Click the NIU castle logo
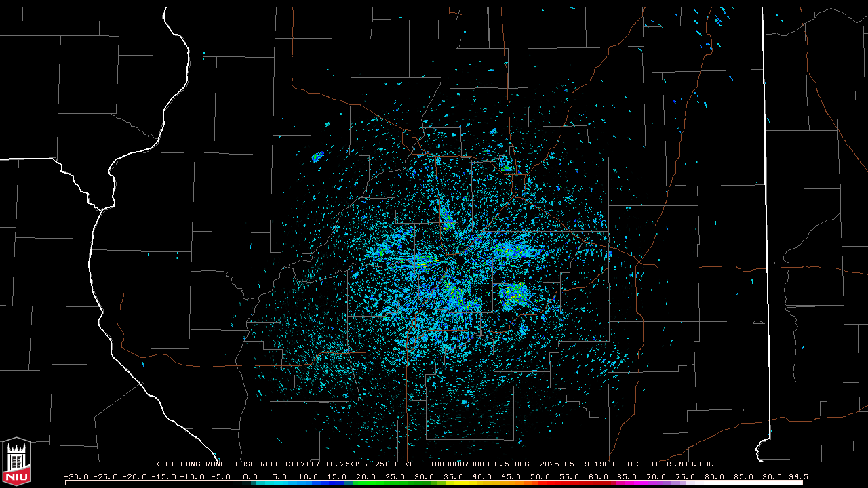The height and width of the screenshot is (488, 868). 16,462
